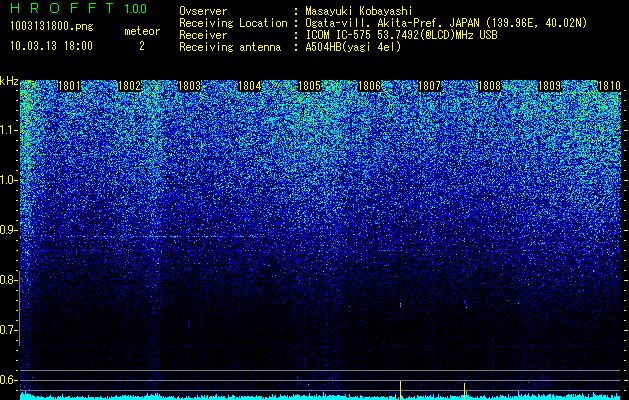Image resolution: width=629 pixels, height=400 pixels.
Task: Click the Receiving antenna label
Action: [x=230, y=47]
